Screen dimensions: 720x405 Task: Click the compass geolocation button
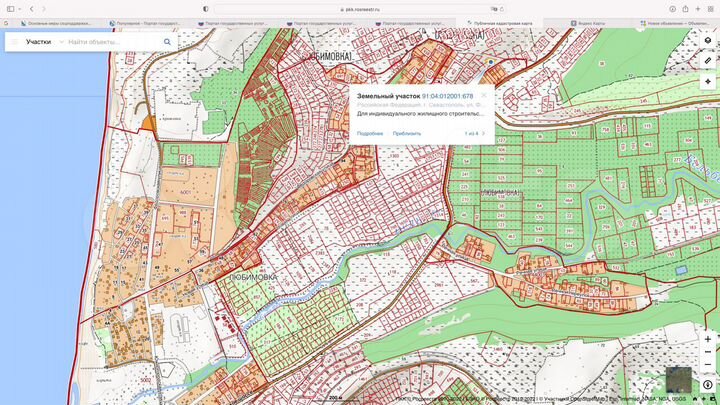(707, 384)
